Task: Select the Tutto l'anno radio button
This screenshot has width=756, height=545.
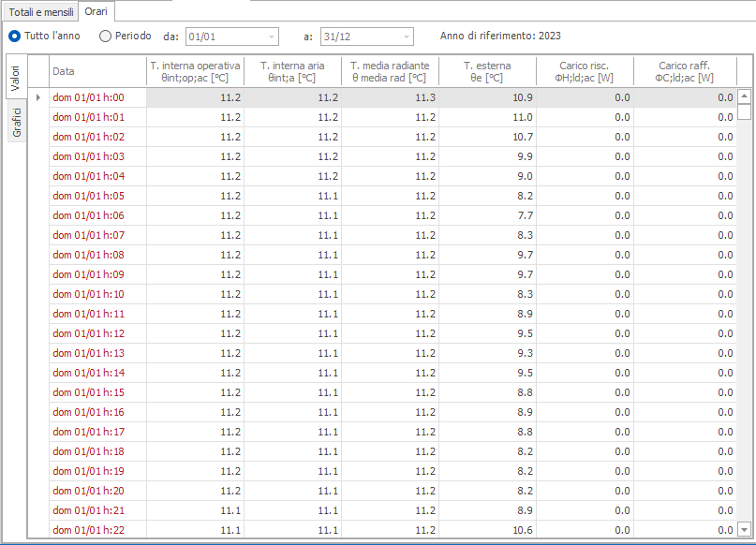Action: [14, 37]
